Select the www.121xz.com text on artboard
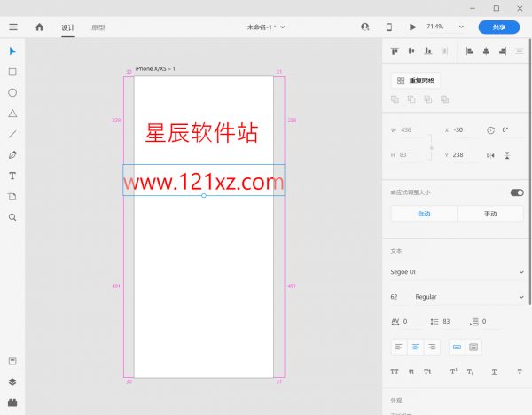Viewport: 532px width, 415px height. [x=204, y=181]
